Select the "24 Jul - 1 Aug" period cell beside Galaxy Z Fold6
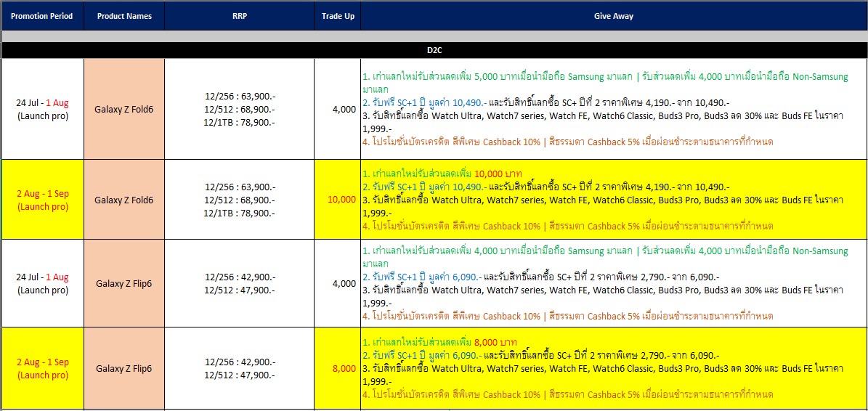Image resolution: width=868 pixels, height=411 pixels. (42, 109)
